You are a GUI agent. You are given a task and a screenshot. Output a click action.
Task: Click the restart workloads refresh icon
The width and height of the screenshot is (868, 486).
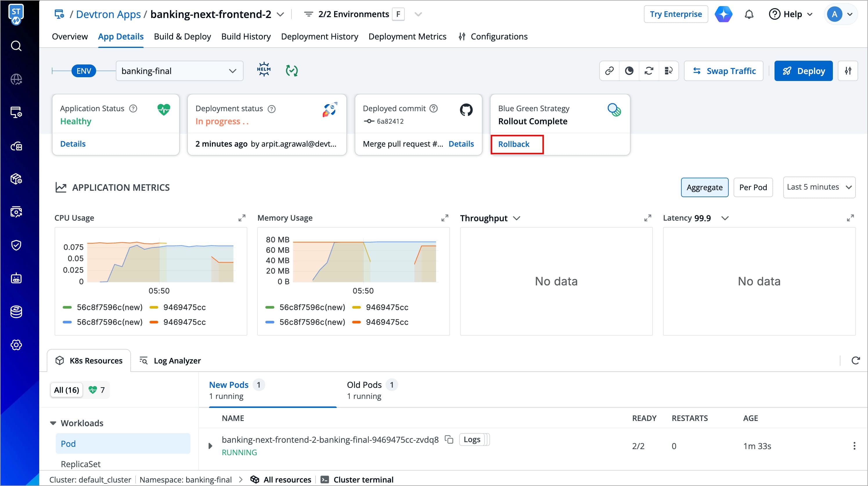tap(649, 71)
